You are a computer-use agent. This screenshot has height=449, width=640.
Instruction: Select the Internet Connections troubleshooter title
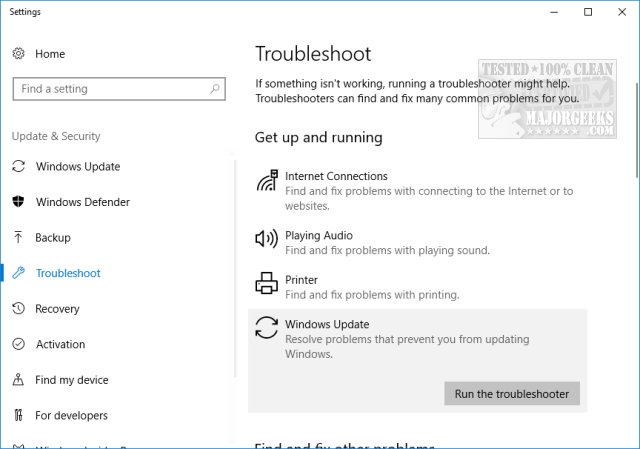pyautogui.click(x=336, y=176)
